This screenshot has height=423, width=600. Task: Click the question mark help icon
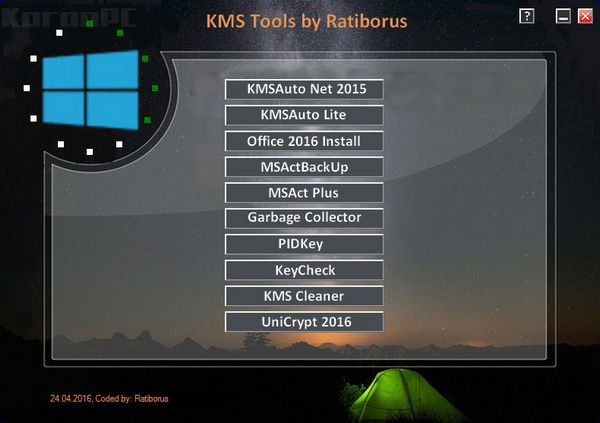click(527, 16)
